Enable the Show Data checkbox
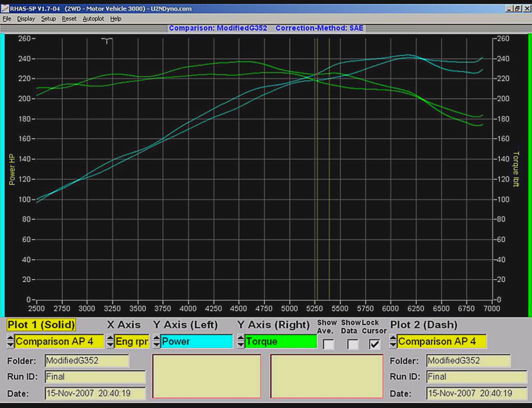 (352, 344)
